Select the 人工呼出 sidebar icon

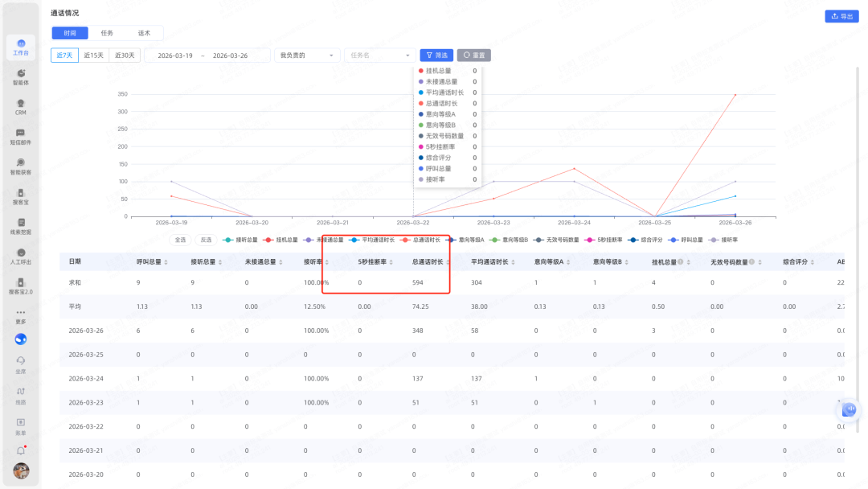pyautogui.click(x=21, y=256)
